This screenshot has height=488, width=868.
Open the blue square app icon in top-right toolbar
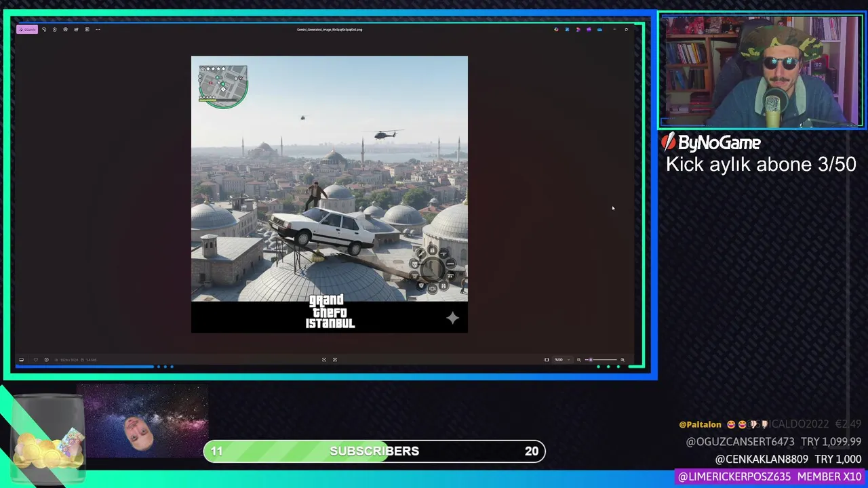click(567, 29)
